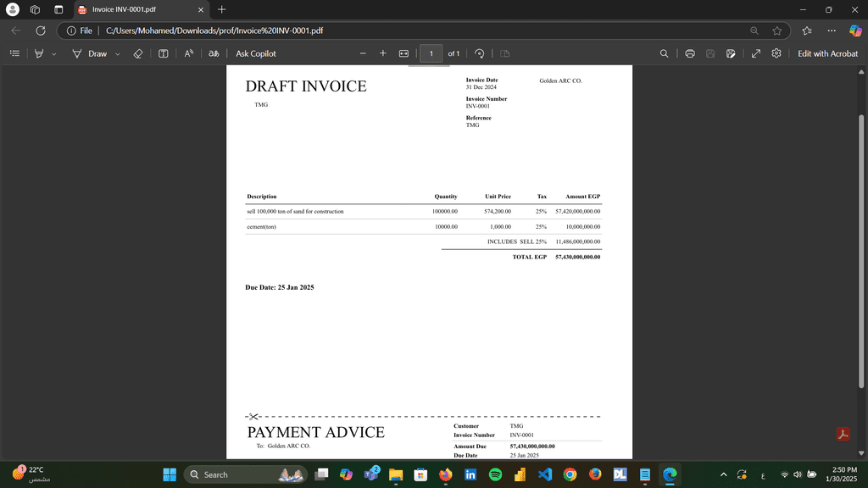Viewport: 868px width, 488px height.
Task: Zoom out of the PDF
Action: 363,53
